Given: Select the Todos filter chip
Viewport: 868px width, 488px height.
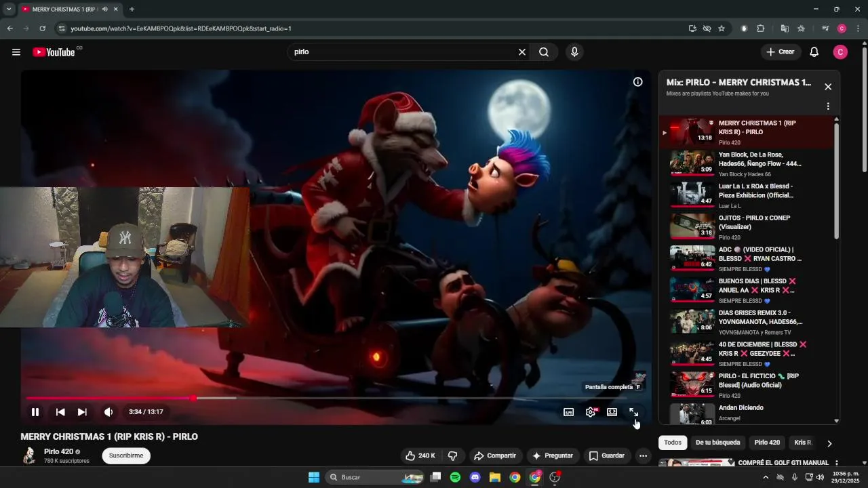Looking at the screenshot, I should tap(673, 443).
